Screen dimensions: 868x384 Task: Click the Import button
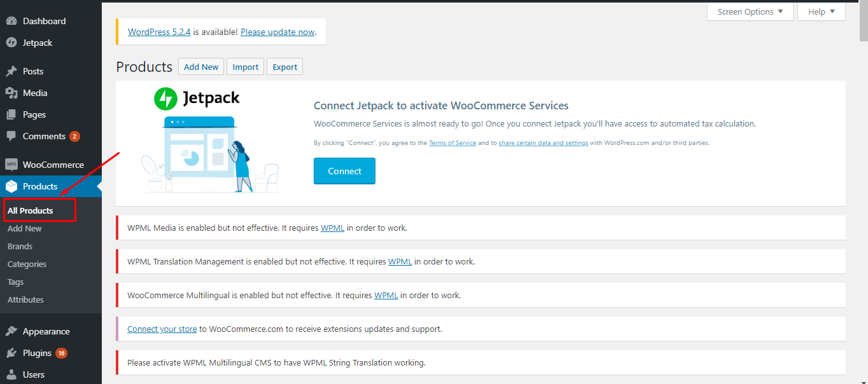246,67
